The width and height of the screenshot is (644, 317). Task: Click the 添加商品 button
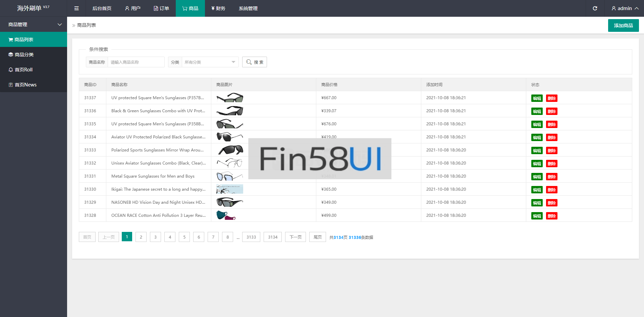[623, 25]
